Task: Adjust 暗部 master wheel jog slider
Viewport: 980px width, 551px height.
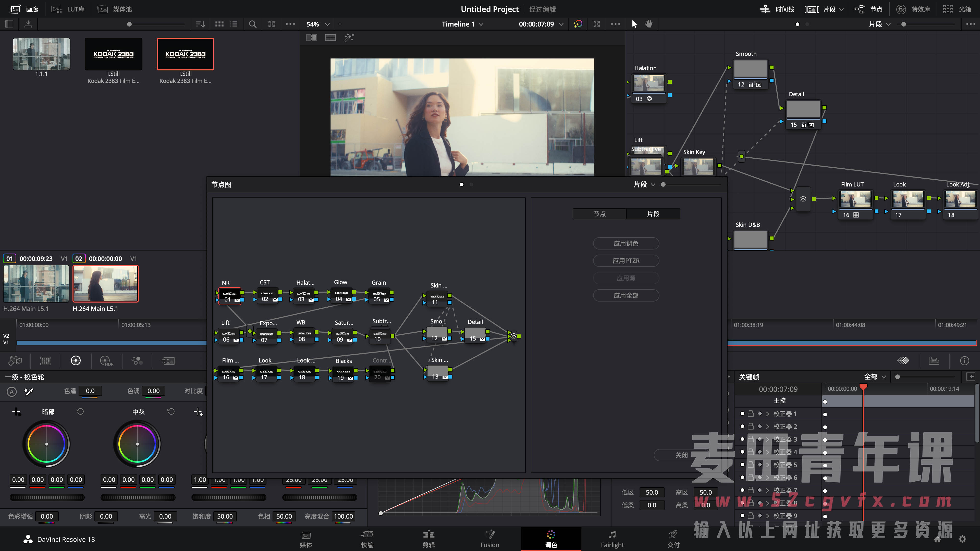Action: pos(47,497)
